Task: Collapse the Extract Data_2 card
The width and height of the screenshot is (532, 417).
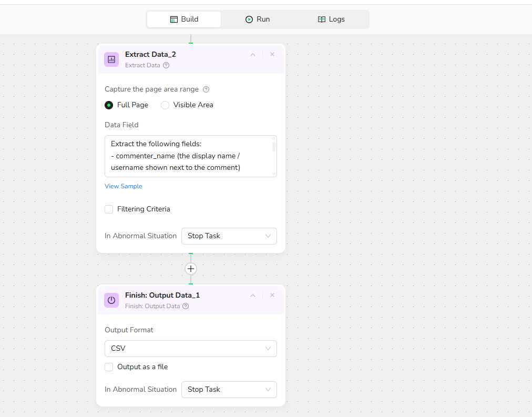Action: pos(253,55)
